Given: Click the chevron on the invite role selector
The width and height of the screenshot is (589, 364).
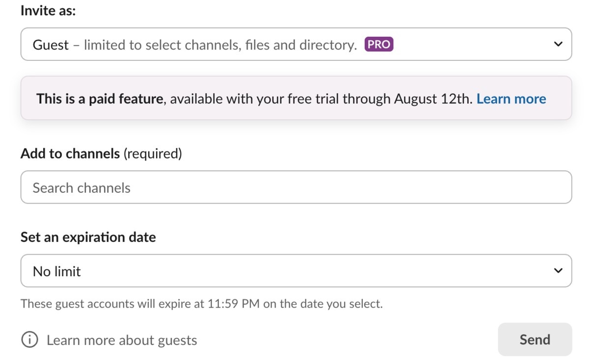Looking at the screenshot, I should (x=558, y=44).
